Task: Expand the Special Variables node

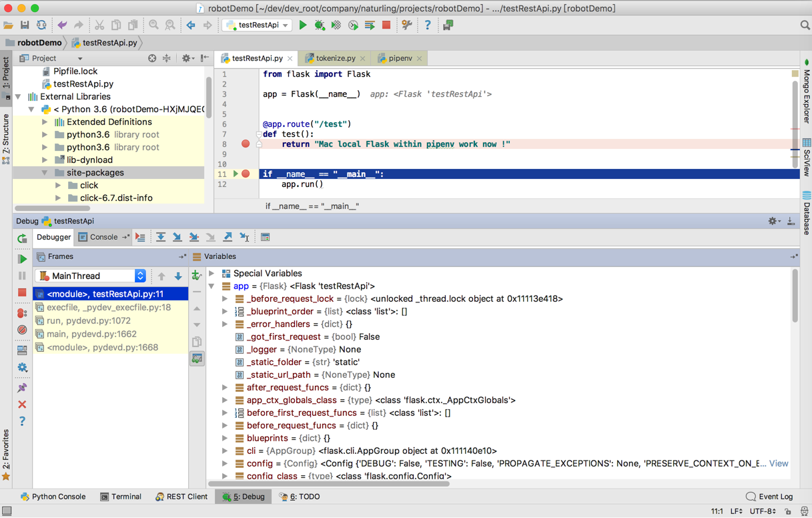Action: tap(212, 273)
